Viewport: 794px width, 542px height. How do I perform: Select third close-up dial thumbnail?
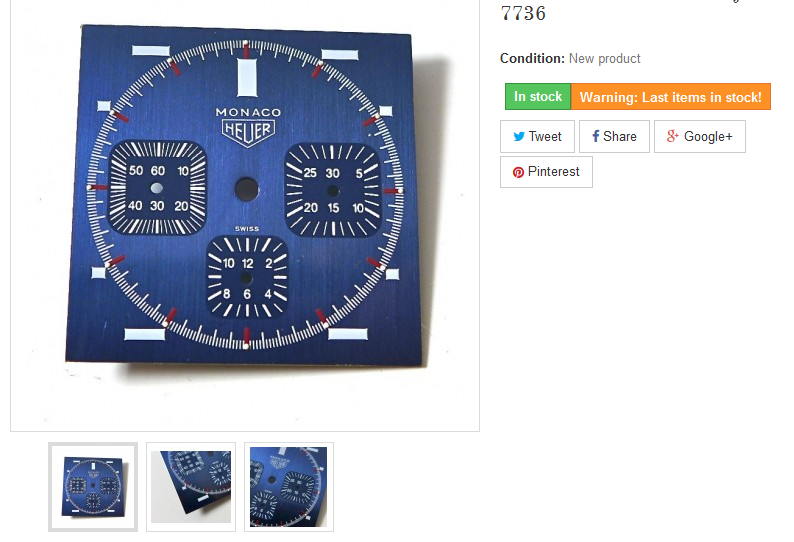click(x=289, y=487)
